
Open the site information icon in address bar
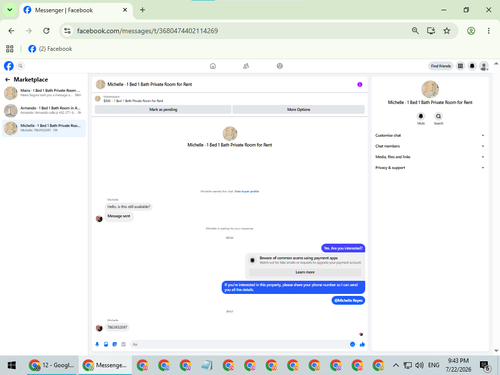click(x=67, y=31)
